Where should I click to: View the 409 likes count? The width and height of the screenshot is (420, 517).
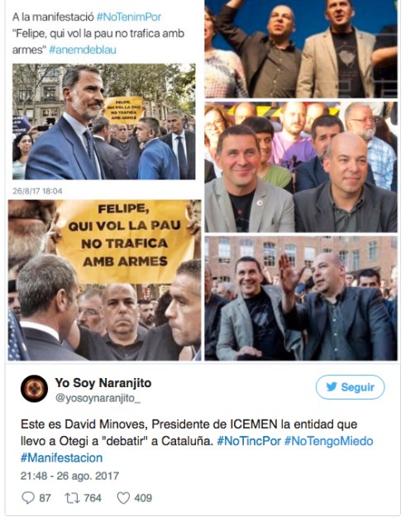coord(143,498)
